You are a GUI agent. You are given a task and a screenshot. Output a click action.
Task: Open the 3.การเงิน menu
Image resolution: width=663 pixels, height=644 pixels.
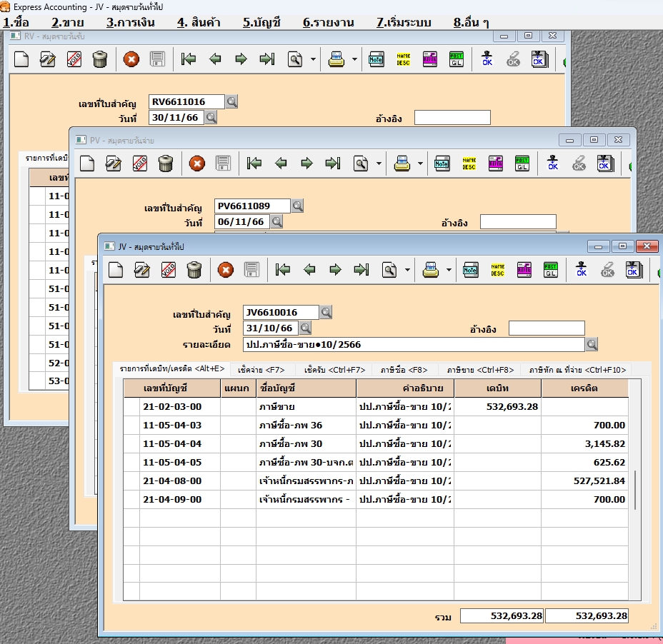click(x=130, y=22)
